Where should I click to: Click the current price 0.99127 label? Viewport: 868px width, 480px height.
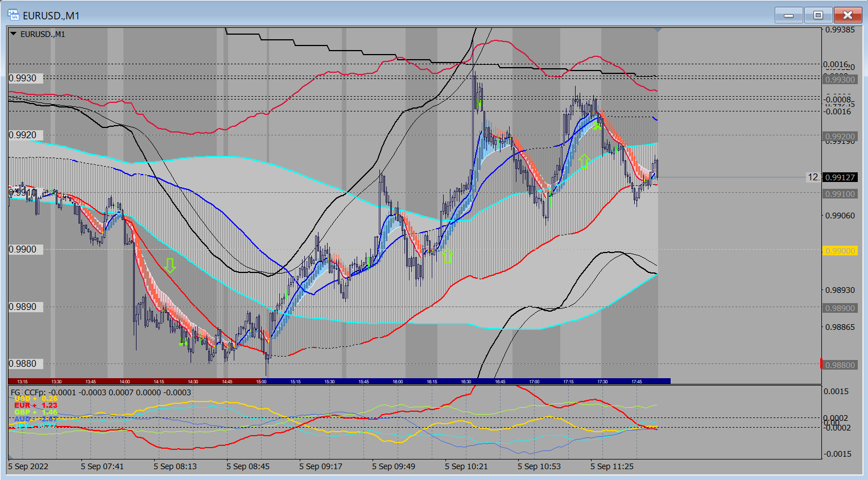[x=840, y=177]
